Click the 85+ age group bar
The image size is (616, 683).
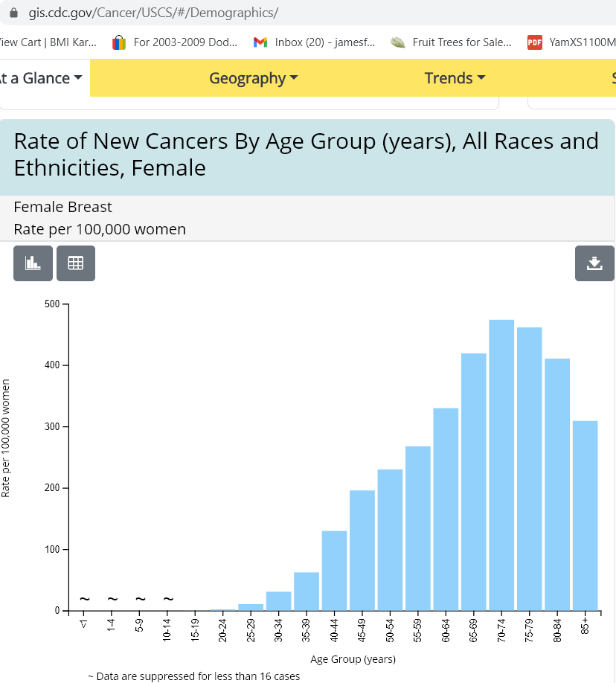(585, 516)
